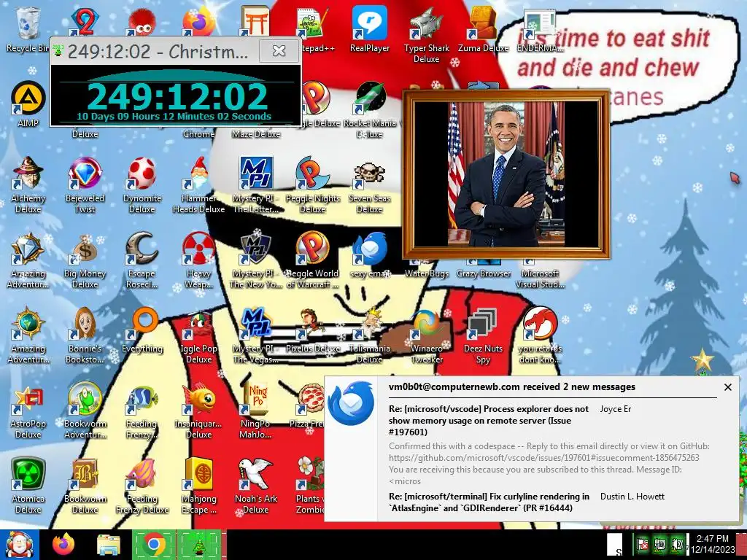747x560 pixels.
Task: Open the Winaero Tweaker shortcut
Action: (426, 335)
